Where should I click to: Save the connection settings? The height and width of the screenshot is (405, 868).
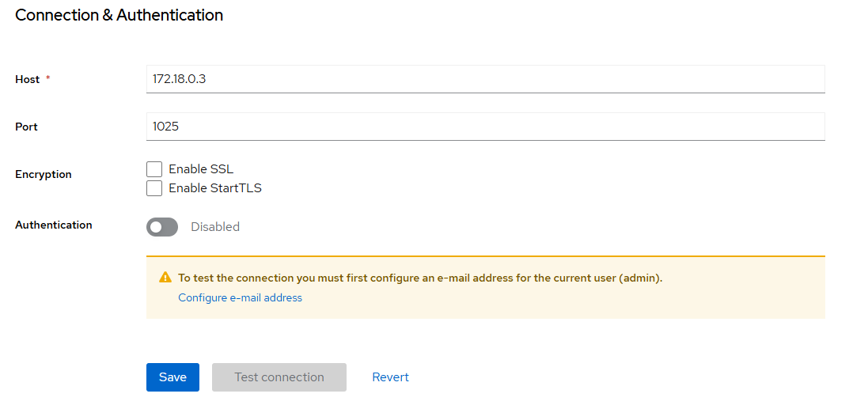click(x=172, y=377)
